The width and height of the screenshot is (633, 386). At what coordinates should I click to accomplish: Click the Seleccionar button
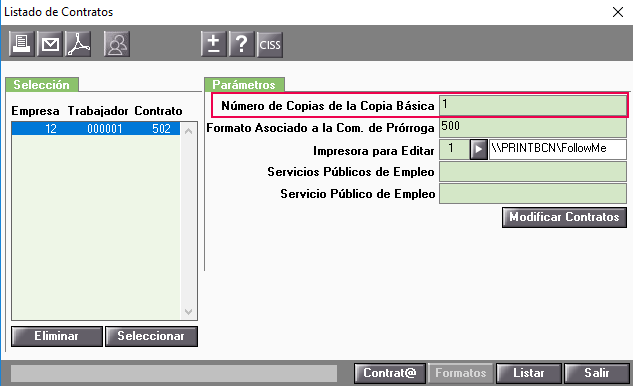[x=151, y=336]
